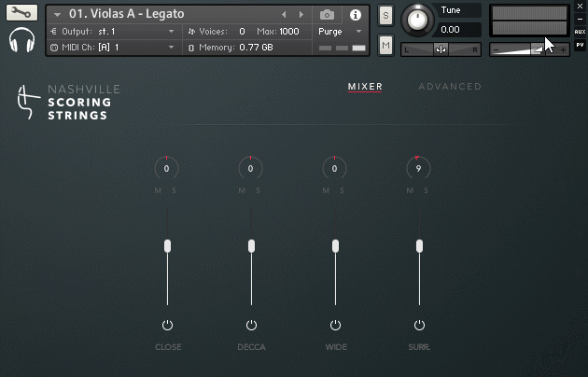
Task: Mute the WIDE mic channel
Action: [326, 190]
